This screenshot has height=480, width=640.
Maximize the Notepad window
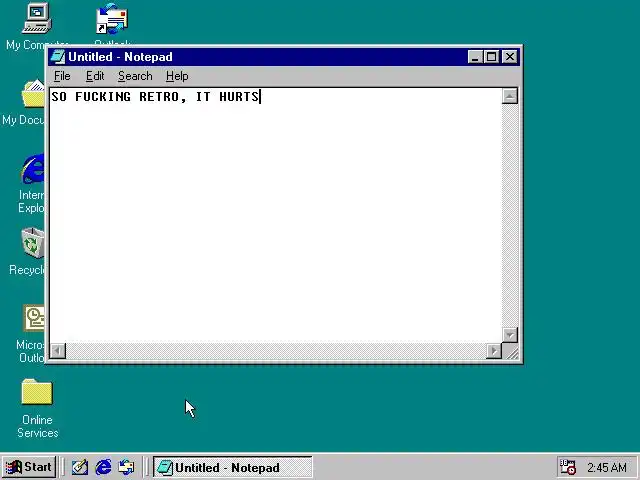491,57
